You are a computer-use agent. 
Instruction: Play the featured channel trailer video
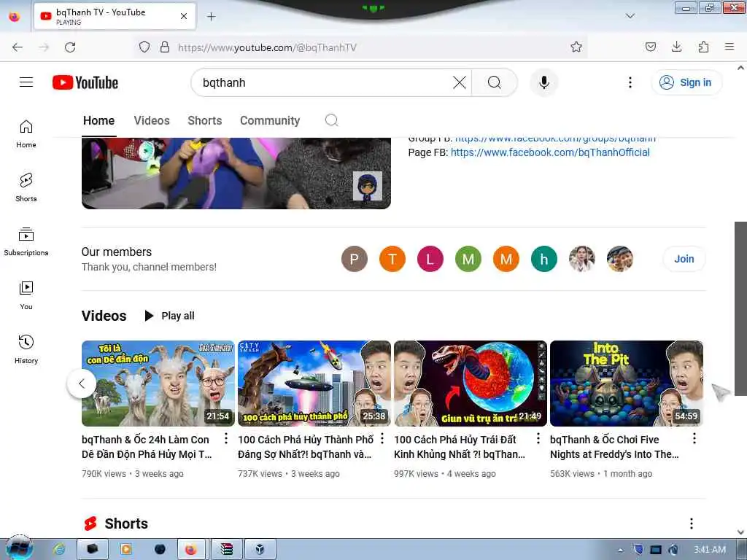tap(236, 174)
